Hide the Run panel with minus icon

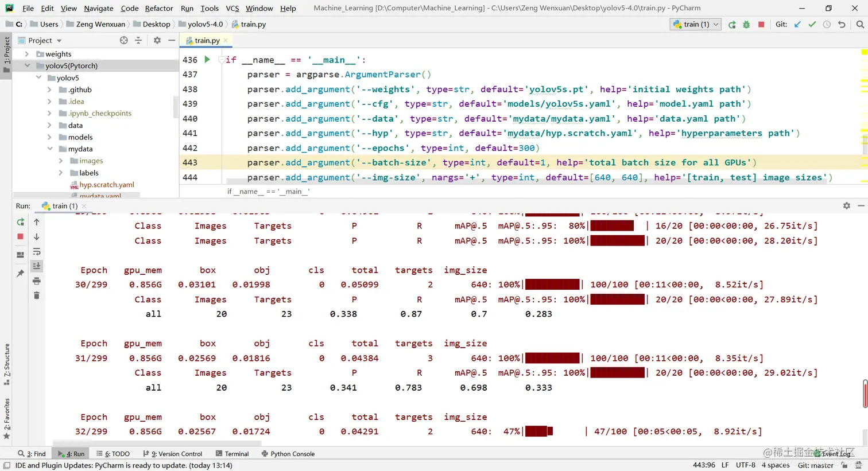click(x=861, y=205)
